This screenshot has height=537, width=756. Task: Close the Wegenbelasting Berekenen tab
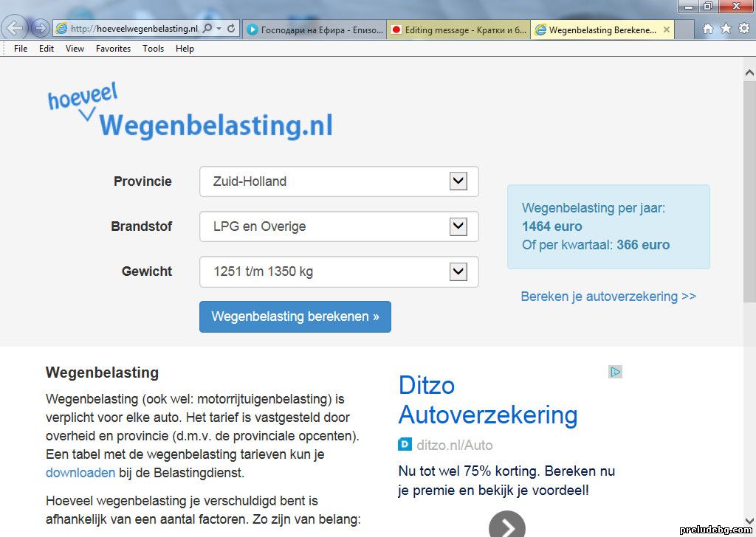click(667, 30)
